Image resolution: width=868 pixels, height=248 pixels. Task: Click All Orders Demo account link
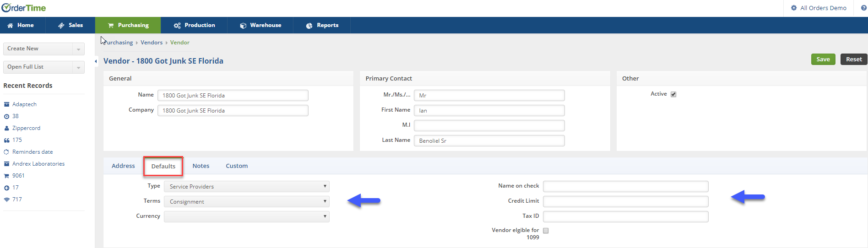(823, 8)
